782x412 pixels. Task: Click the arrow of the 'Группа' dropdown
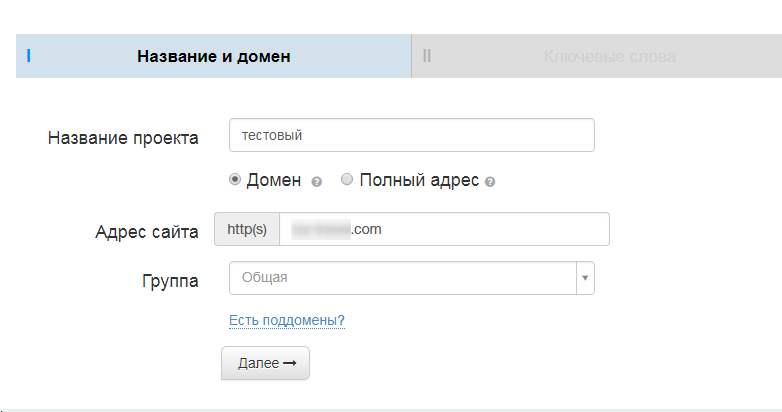[x=584, y=278]
